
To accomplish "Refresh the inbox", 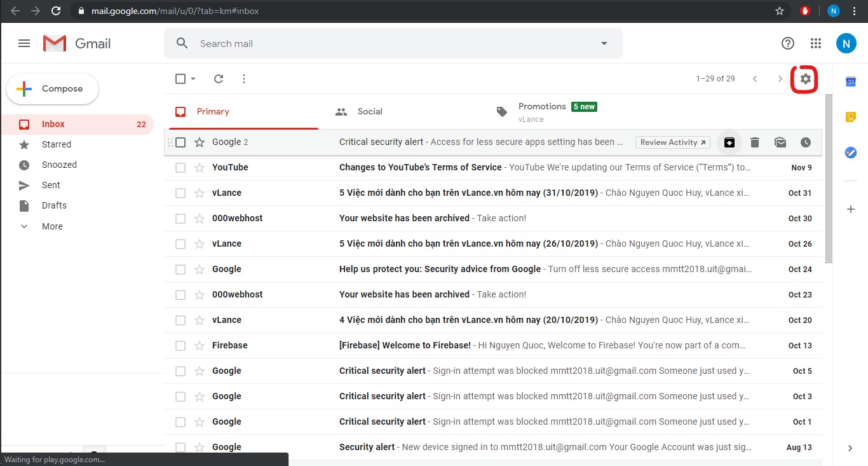I will 219,78.
